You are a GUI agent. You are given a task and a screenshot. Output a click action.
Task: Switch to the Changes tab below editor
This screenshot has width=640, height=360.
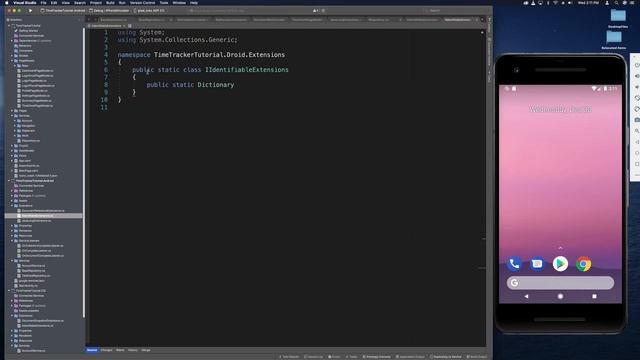pos(106,350)
